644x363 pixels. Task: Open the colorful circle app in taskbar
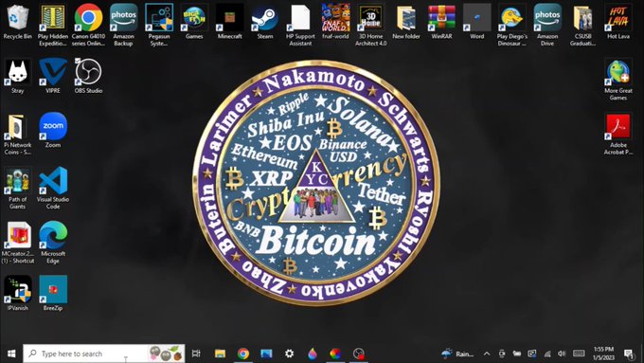coord(335,354)
